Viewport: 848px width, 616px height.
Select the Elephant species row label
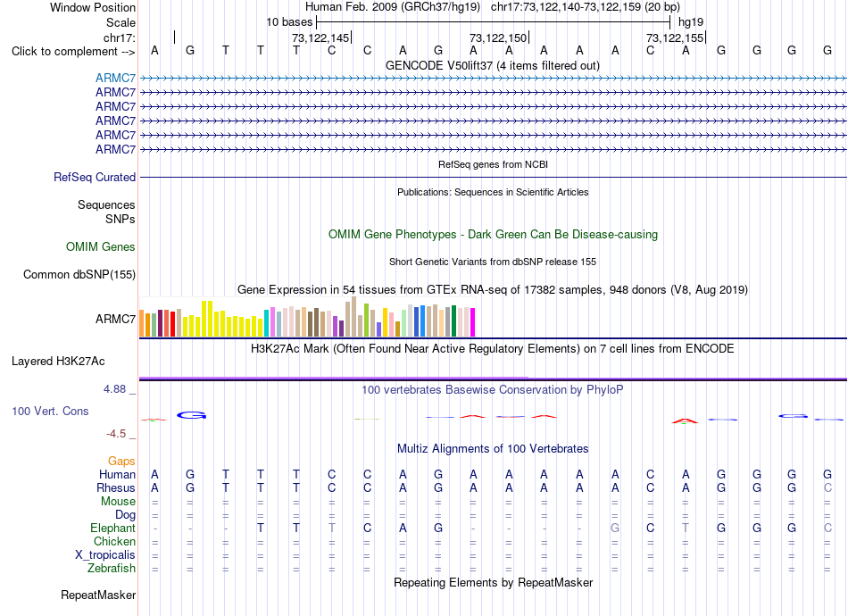click(113, 529)
